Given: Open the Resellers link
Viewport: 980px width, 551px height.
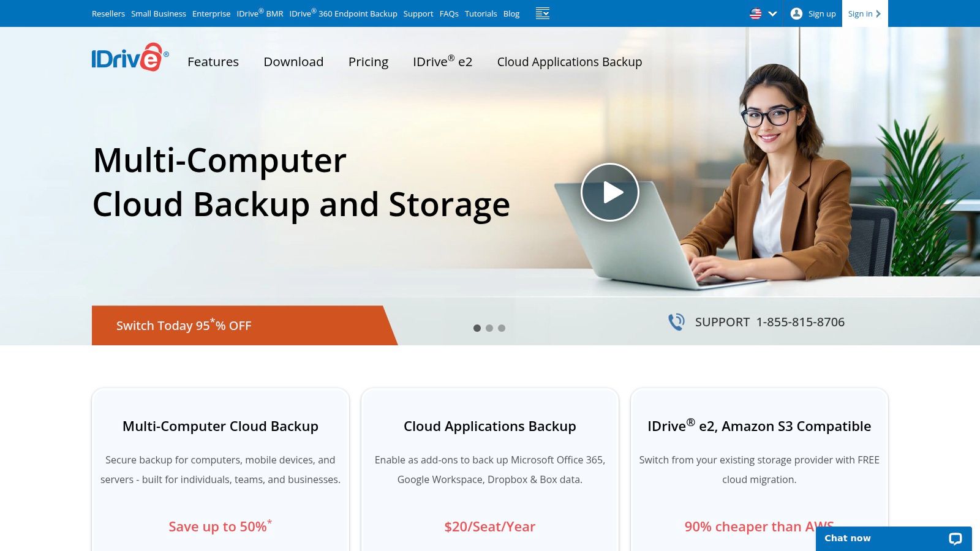Looking at the screenshot, I should [x=108, y=13].
